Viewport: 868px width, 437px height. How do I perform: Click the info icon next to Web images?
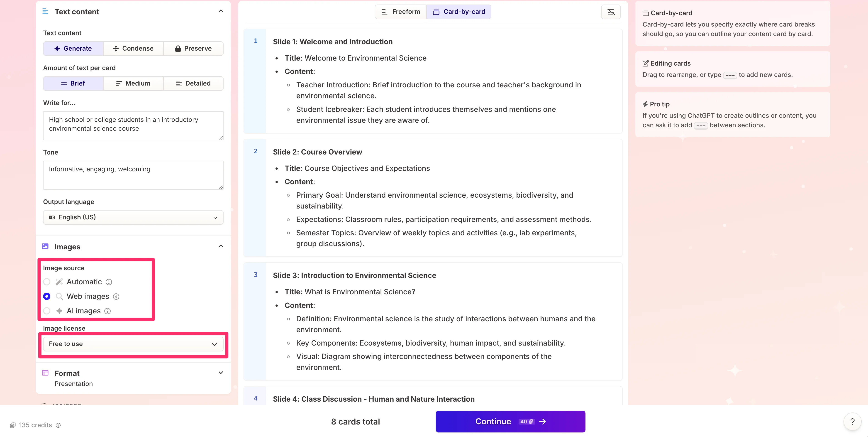tap(116, 296)
